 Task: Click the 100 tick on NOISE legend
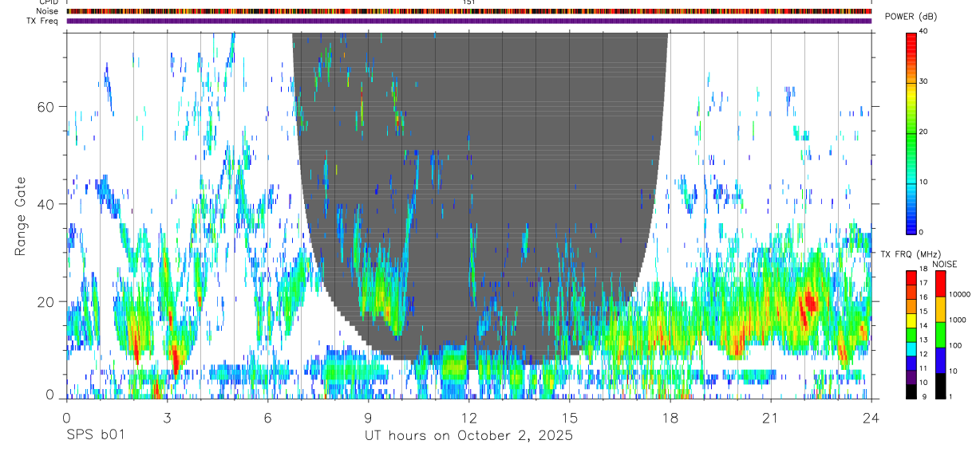[x=956, y=345]
